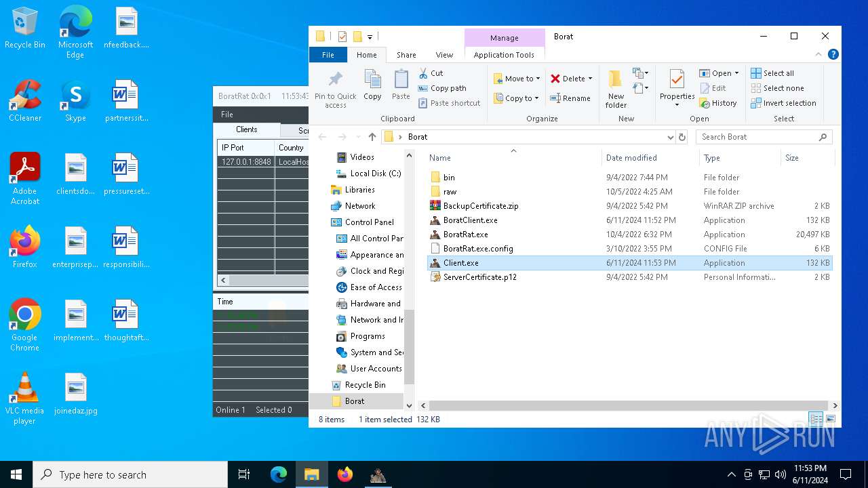
Task: Click Manage contextual tab
Action: [505, 38]
